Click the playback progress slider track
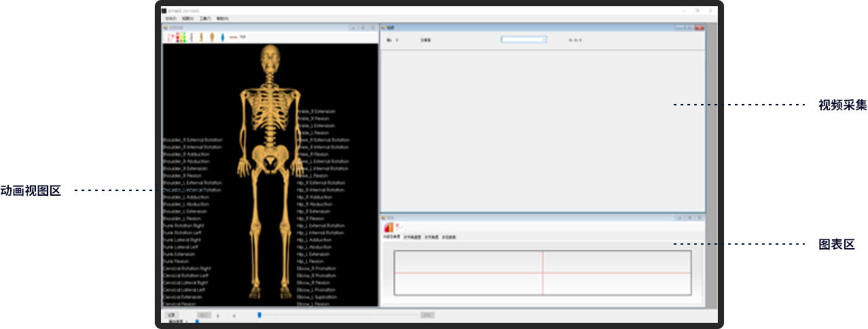This screenshot has height=329, width=868. [340, 315]
